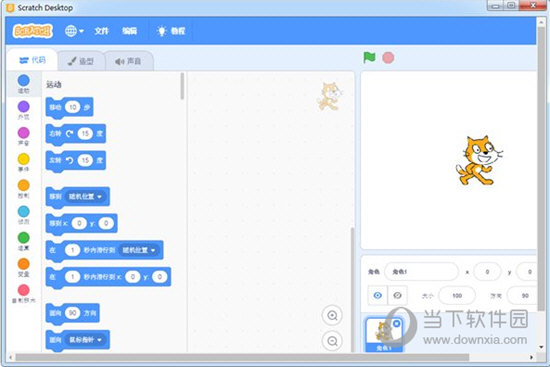
Task: Click the 15 degrees value in the 左转 block
Action: tap(85, 160)
